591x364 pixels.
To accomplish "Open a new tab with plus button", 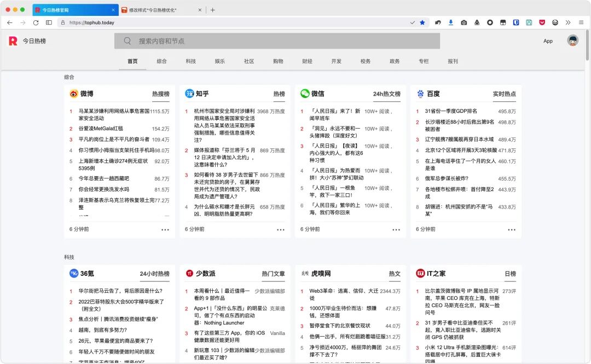I will tap(212, 10).
